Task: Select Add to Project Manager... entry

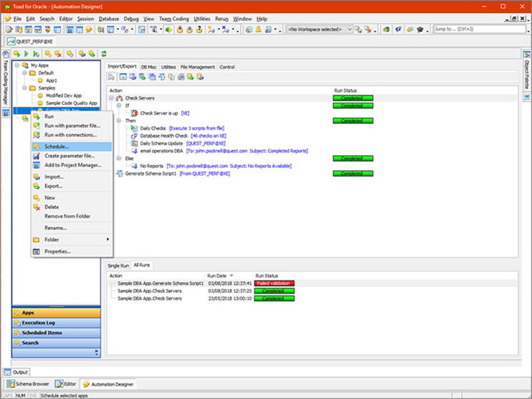Action: 72,165
